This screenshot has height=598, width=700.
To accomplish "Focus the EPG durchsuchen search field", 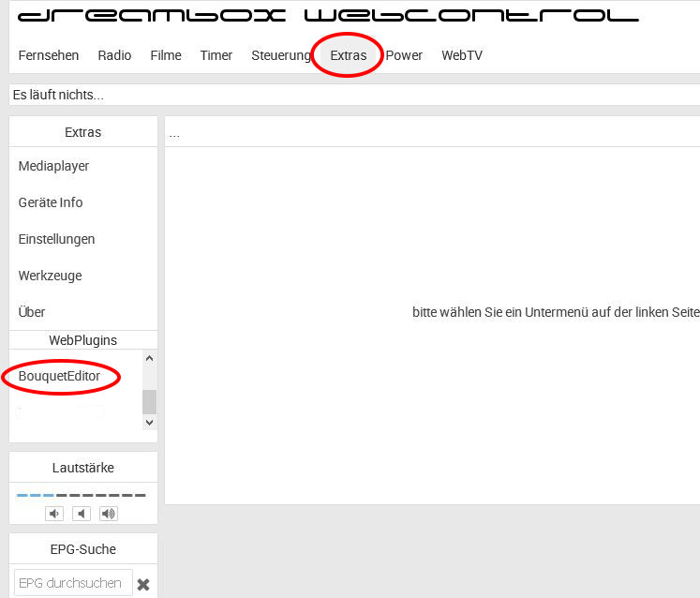I will (x=73, y=583).
